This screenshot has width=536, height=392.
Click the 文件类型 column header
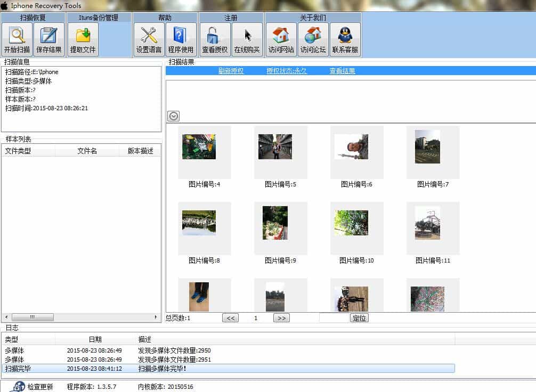[x=28, y=151]
